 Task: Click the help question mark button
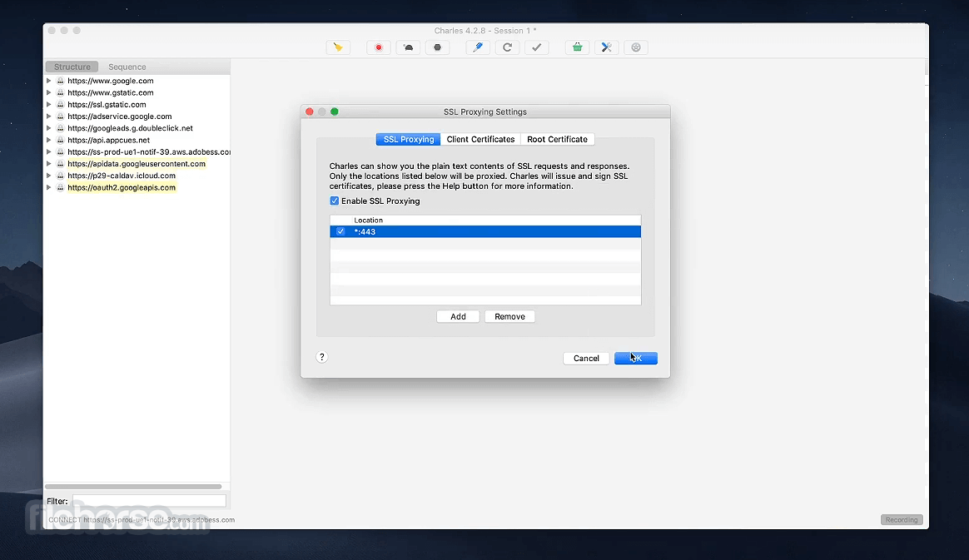point(321,357)
